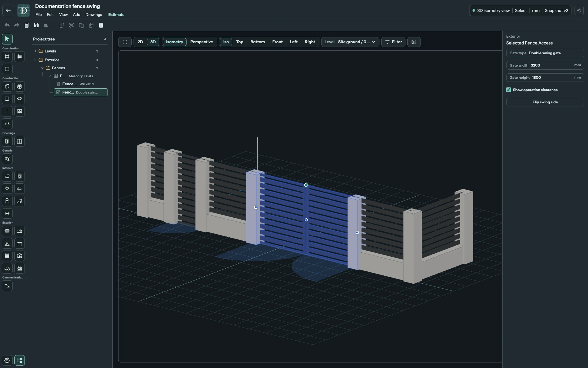Switch to 3D view mode
Screen dimensions: 588x368
coord(153,42)
